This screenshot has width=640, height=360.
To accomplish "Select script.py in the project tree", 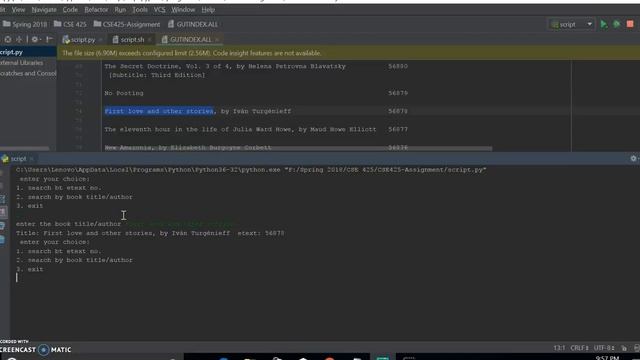I will (x=28, y=52).
